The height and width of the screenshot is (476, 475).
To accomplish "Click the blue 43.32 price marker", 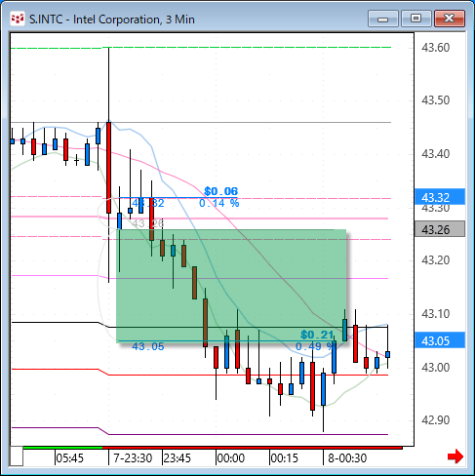I will click(x=440, y=197).
